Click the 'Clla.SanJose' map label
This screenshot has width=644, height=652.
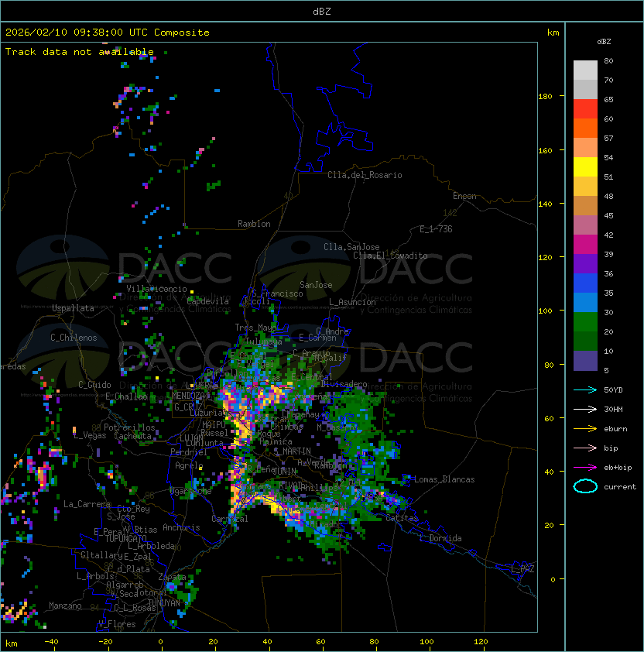pyautogui.click(x=351, y=247)
